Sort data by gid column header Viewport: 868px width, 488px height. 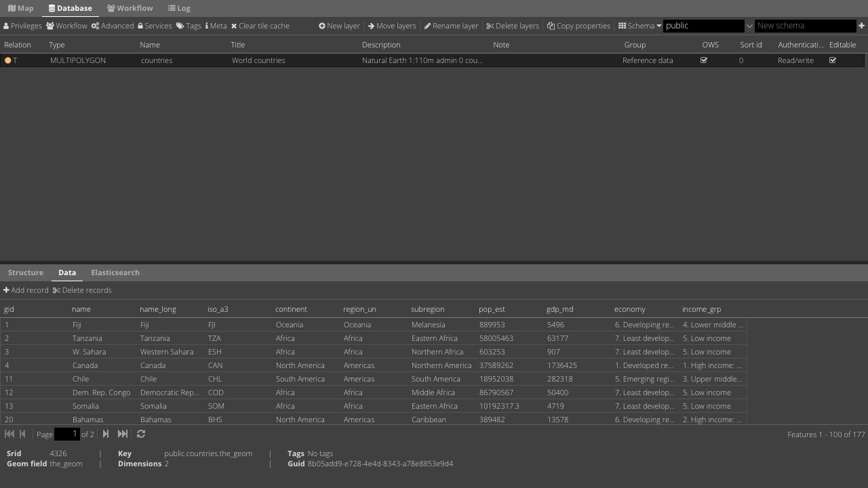9,309
